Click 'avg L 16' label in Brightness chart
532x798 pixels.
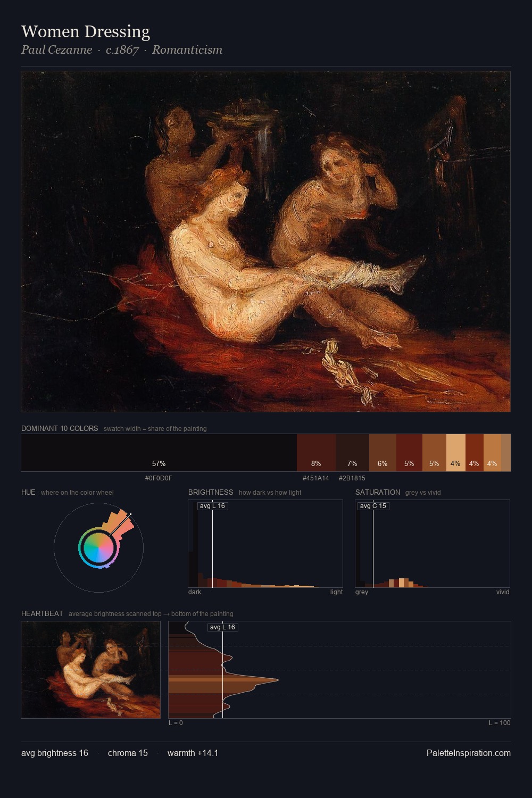pos(212,506)
